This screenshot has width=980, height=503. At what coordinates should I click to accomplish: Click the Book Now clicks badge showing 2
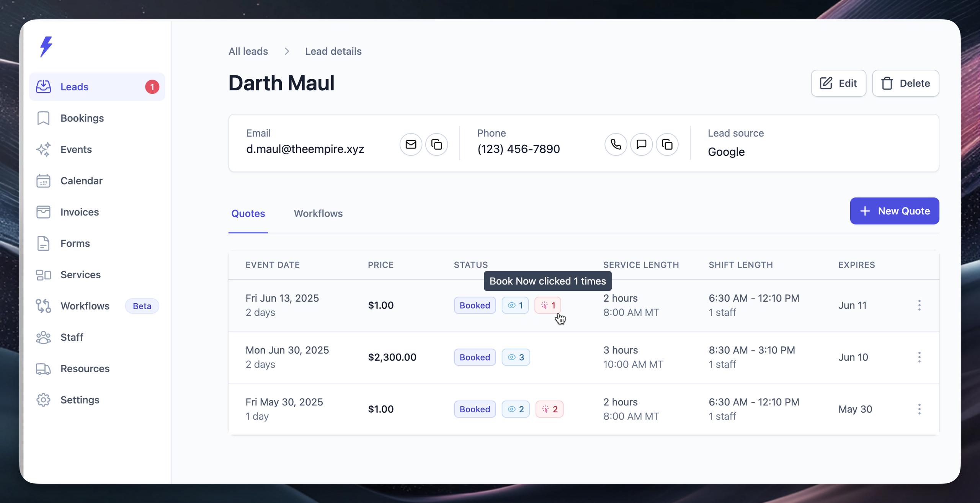(549, 409)
